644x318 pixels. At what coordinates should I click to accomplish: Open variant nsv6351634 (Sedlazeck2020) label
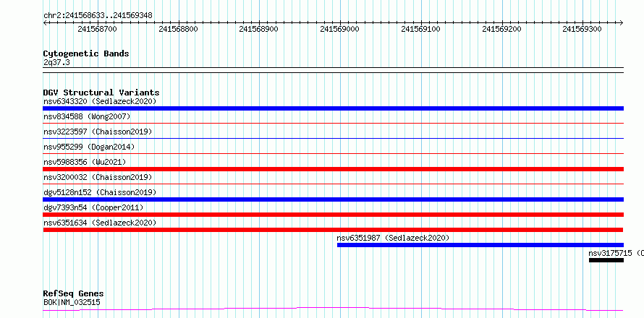click(100, 223)
